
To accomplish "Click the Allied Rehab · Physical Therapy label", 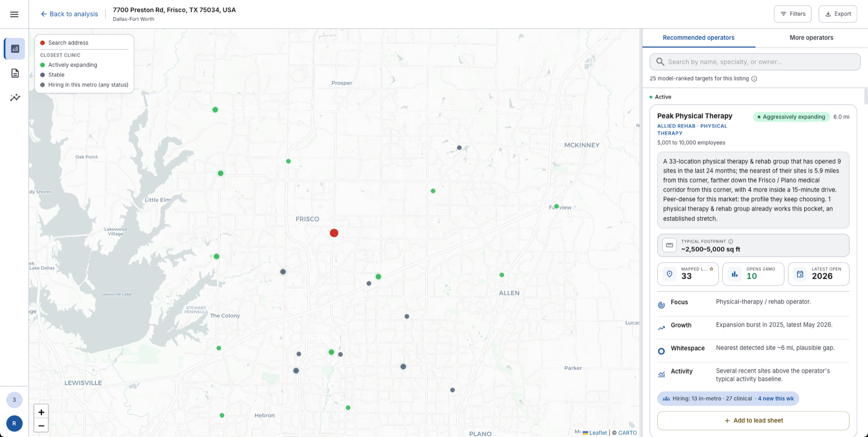I will click(692, 130).
